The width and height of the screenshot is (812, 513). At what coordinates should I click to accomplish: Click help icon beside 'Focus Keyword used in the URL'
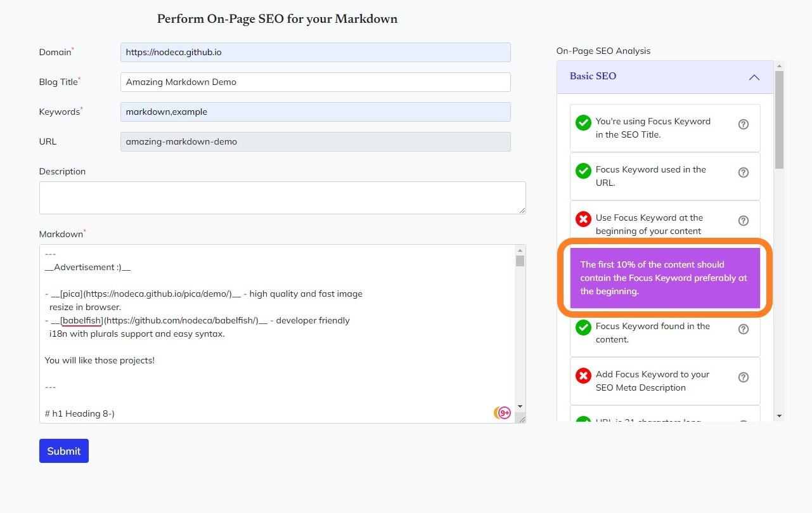(x=744, y=172)
